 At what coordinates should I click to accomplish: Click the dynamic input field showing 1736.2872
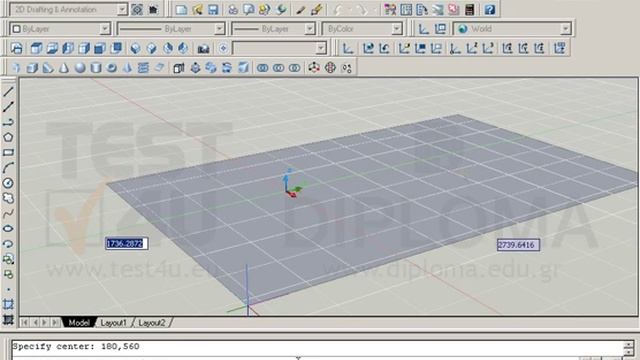click(126, 244)
